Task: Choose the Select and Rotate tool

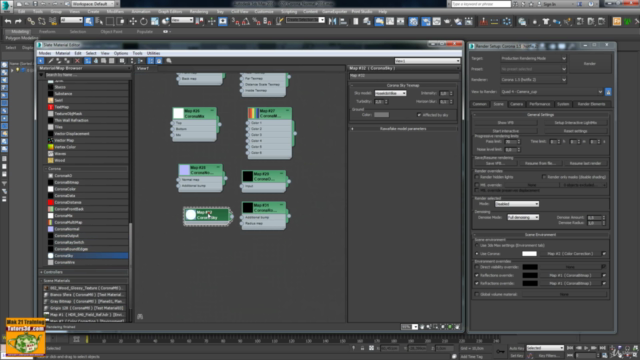Action: 144,21
